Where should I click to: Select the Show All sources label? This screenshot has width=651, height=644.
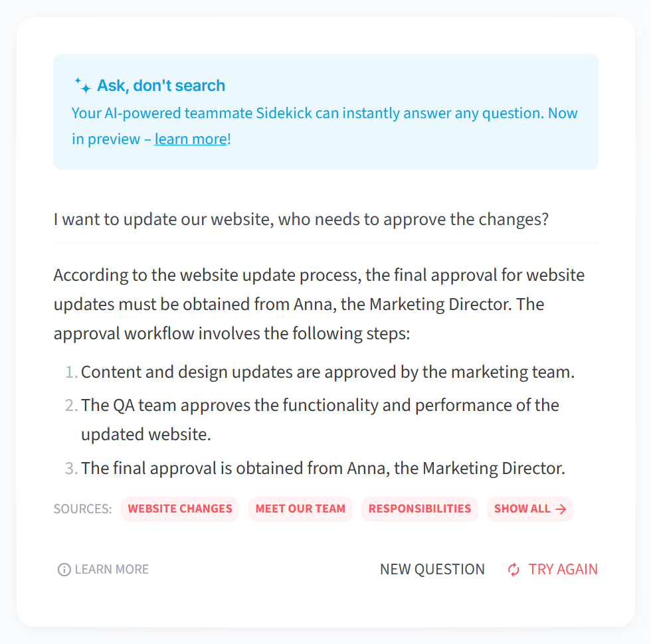522,509
